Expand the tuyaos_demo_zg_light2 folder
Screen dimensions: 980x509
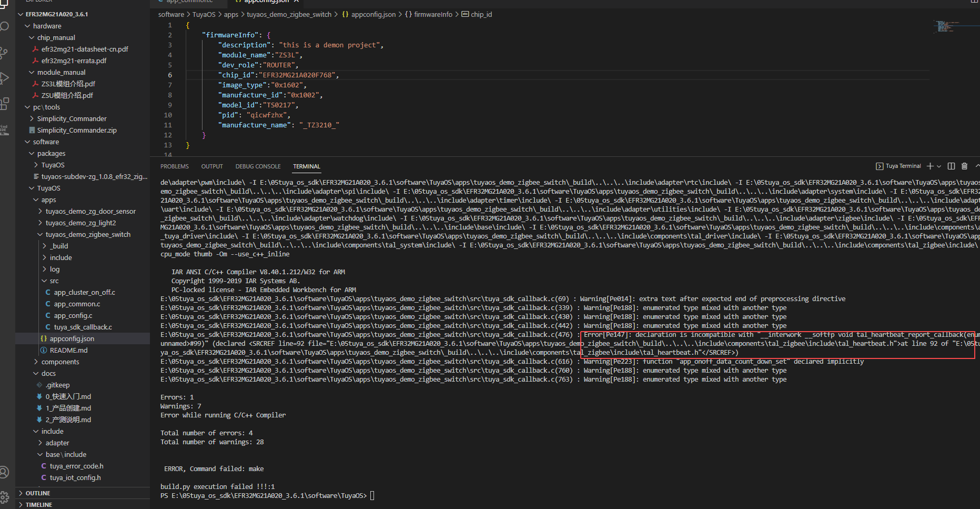40,223
